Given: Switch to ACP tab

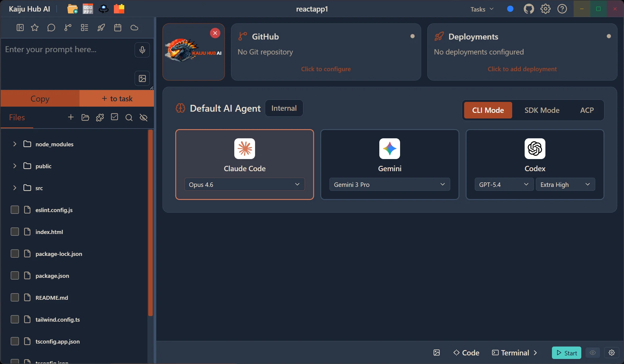Looking at the screenshot, I should 587,110.
